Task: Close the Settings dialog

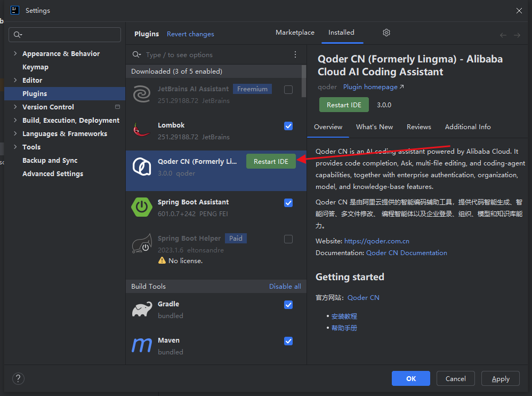Action: click(519, 11)
